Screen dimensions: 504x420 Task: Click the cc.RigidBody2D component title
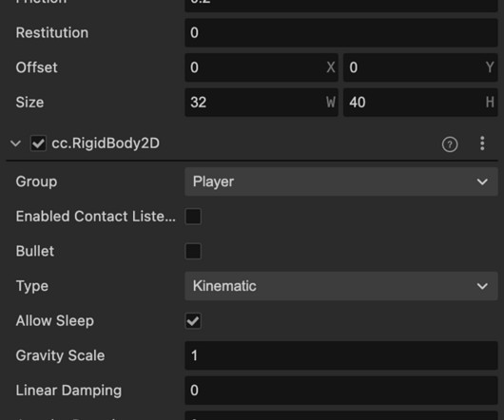click(x=106, y=143)
